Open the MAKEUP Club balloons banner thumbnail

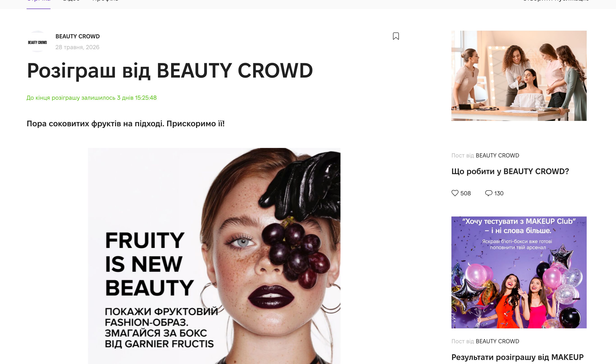tap(519, 272)
